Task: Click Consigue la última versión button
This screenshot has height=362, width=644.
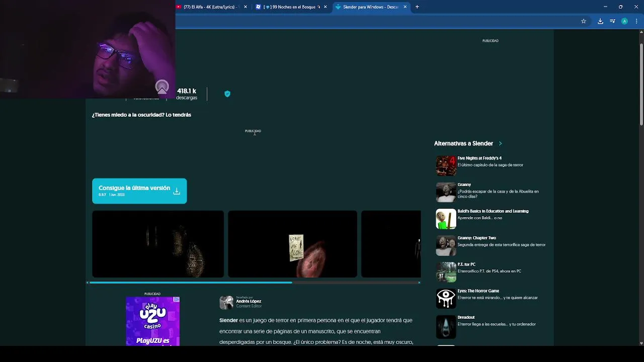Action: tap(139, 191)
